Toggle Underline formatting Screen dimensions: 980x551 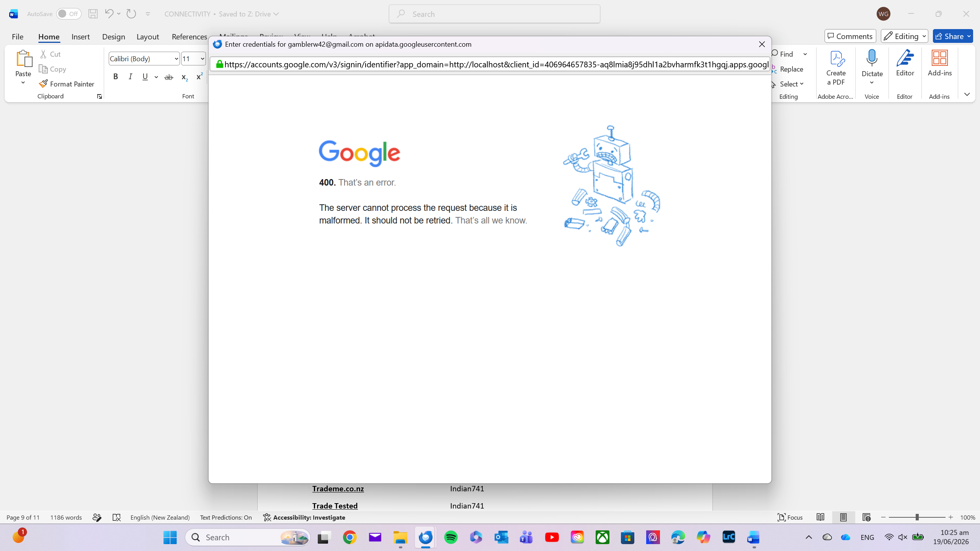(145, 77)
